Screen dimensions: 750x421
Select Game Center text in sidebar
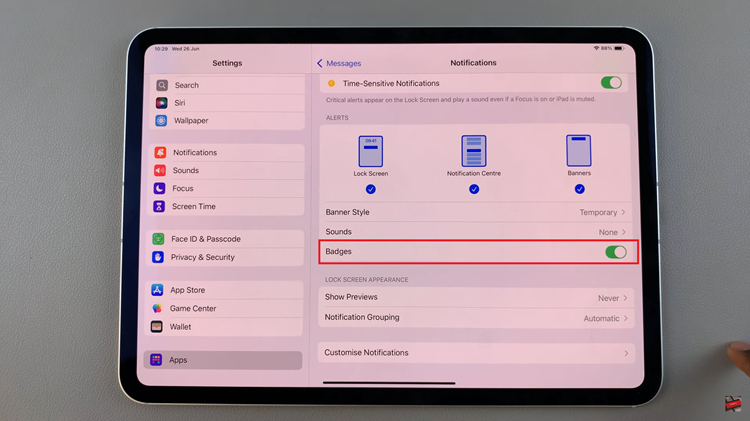193,309
